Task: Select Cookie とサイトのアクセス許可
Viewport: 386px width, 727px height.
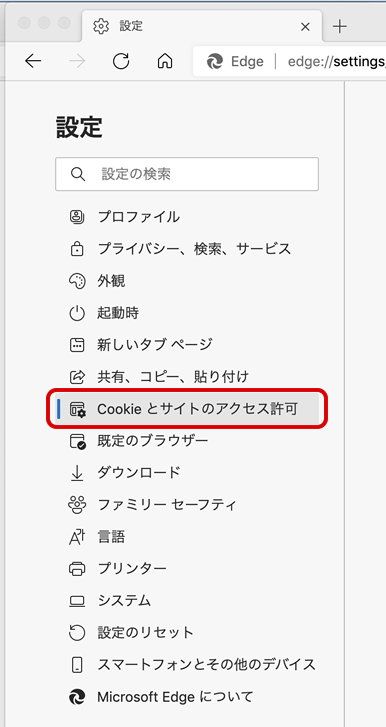Action: 187,409
